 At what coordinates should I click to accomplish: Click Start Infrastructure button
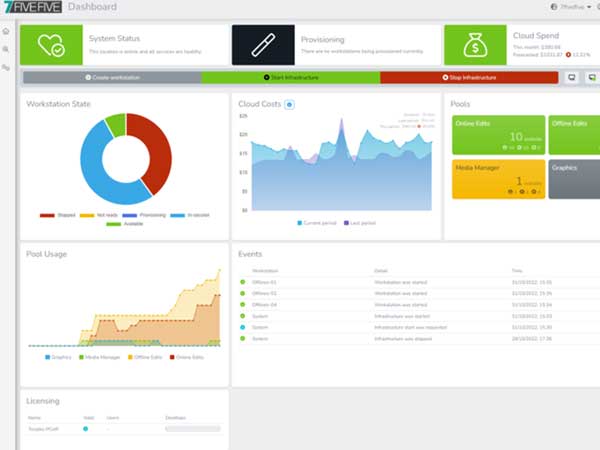click(x=291, y=77)
